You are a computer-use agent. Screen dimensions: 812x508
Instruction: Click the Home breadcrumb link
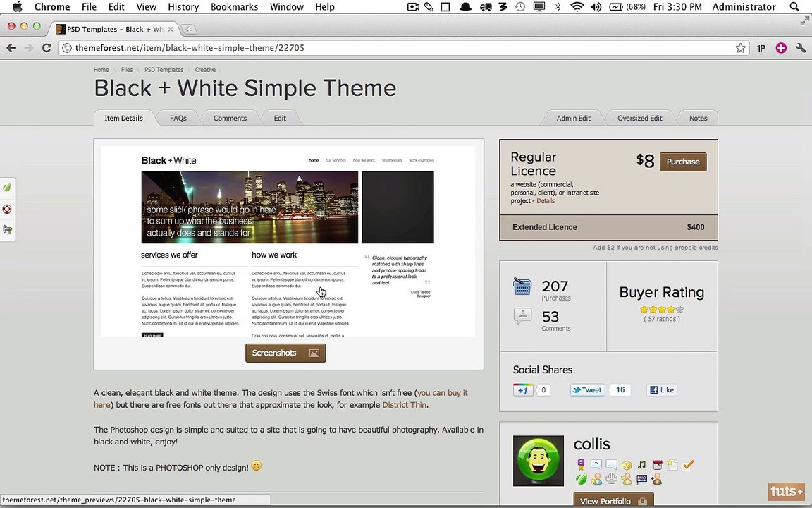click(101, 69)
